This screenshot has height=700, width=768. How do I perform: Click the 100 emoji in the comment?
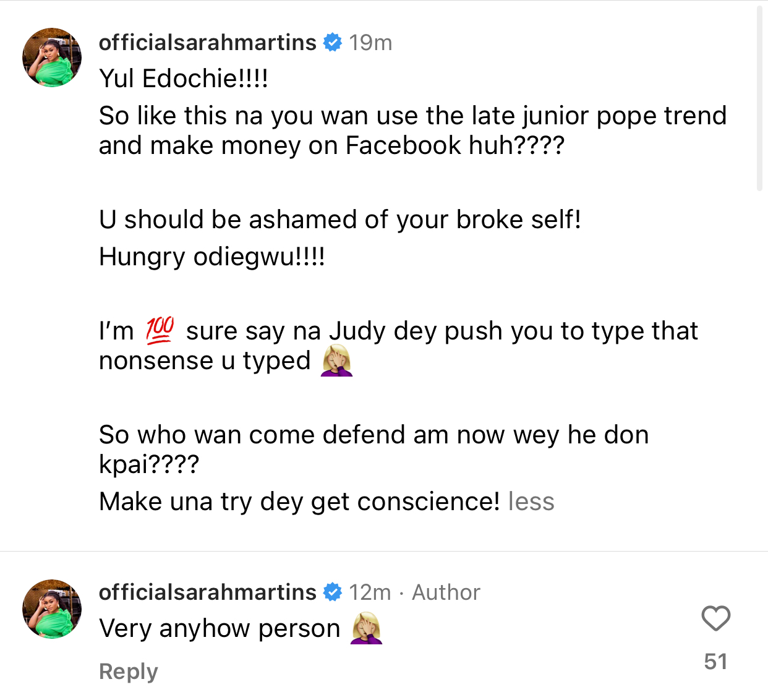pos(160,329)
